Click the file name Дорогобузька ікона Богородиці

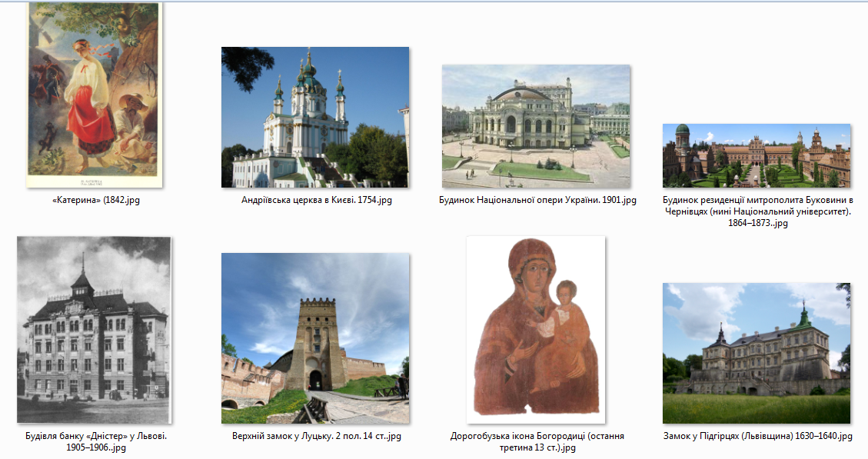(537, 441)
